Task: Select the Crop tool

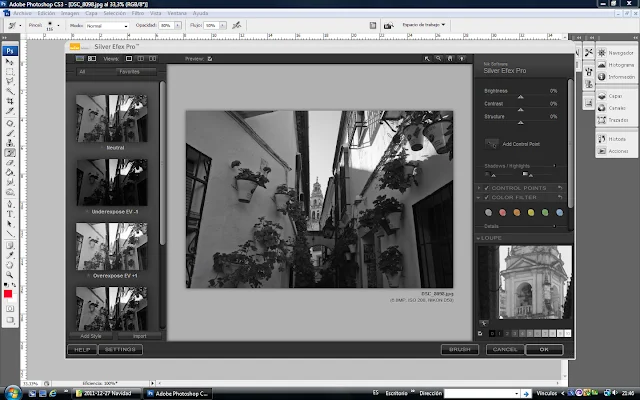Action: coord(9,101)
